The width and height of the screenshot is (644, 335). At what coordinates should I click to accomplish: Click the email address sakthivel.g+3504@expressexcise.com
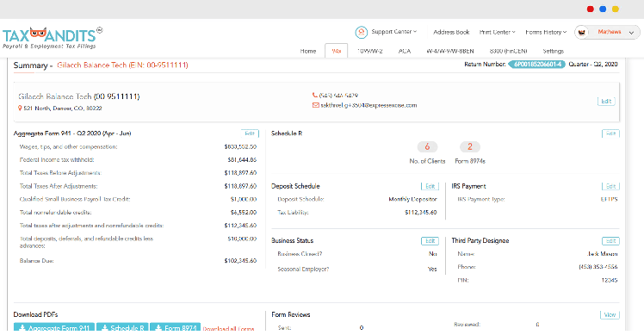click(368, 105)
